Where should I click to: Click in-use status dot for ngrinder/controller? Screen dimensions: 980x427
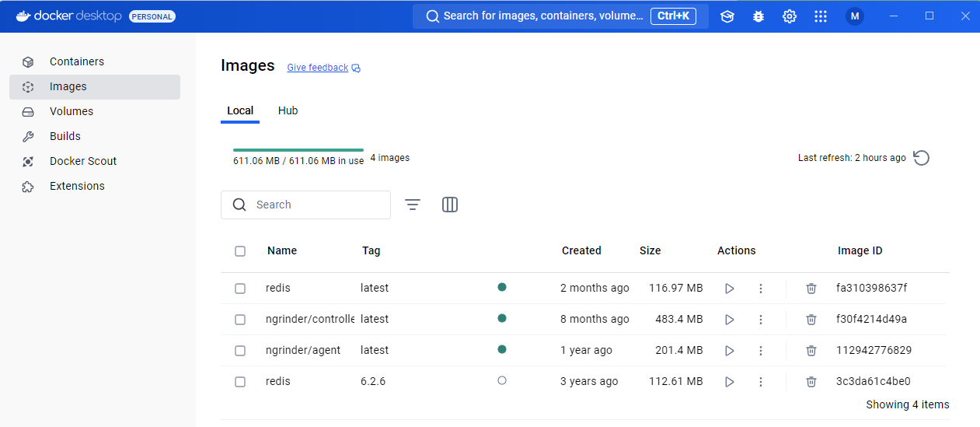(x=502, y=318)
